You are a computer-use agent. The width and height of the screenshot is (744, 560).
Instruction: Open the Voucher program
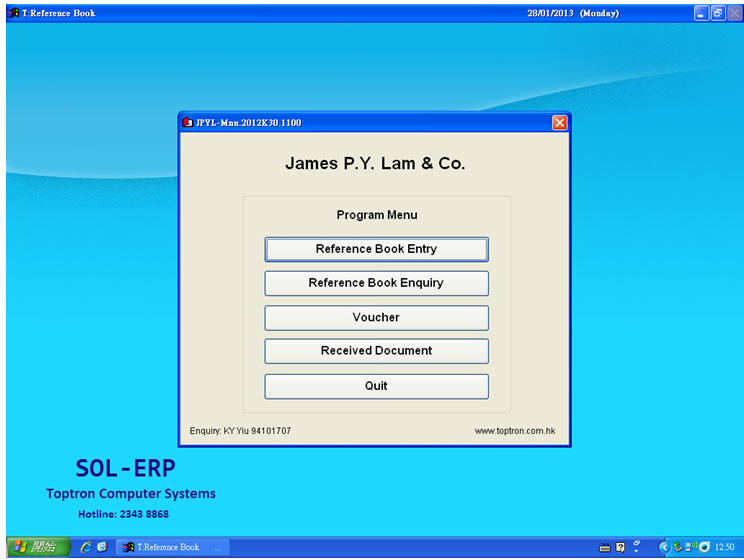pos(376,317)
